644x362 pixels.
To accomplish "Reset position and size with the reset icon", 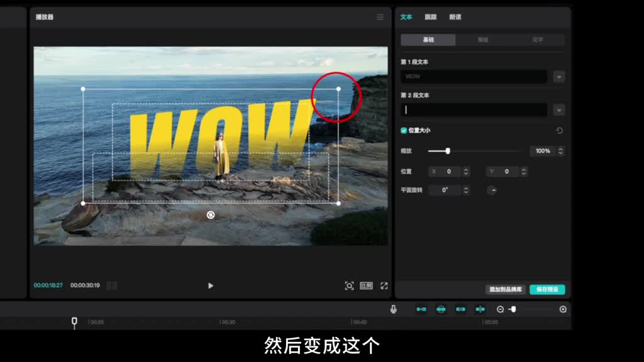I will (559, 131).
